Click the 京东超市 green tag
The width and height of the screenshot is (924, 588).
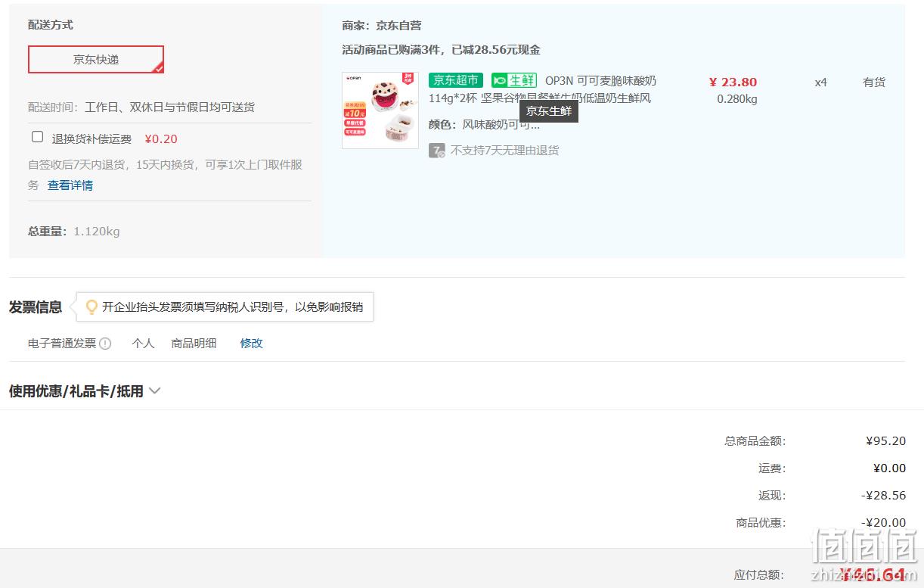pos(455,80)
